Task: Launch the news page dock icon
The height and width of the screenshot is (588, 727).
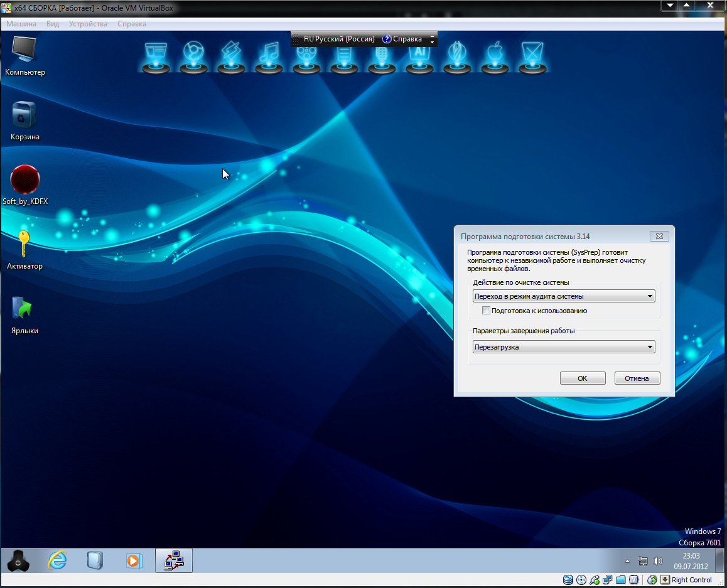Action: (x=156, y=57)
